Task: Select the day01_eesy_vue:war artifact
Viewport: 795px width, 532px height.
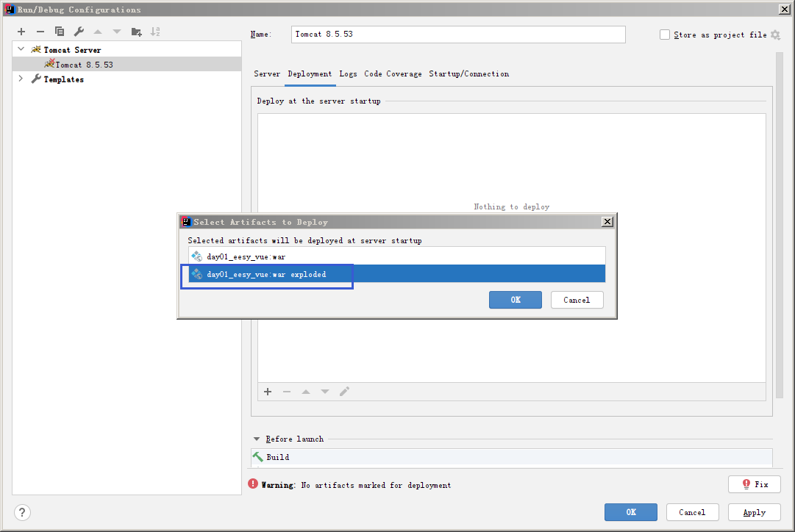Action: pyautogui.click(x=397, y=256)
